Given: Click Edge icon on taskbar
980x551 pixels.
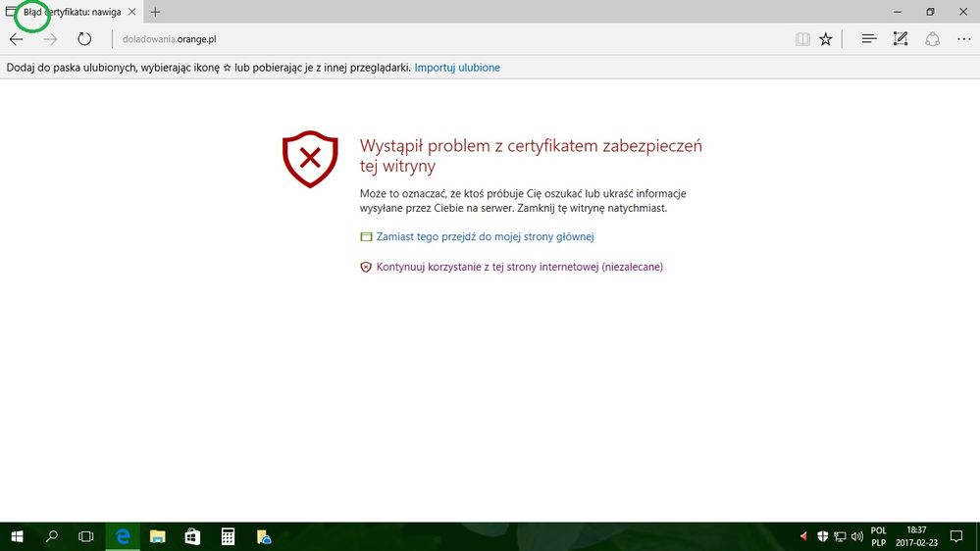Looking at the screenshot, I should (x=123, y=536).
